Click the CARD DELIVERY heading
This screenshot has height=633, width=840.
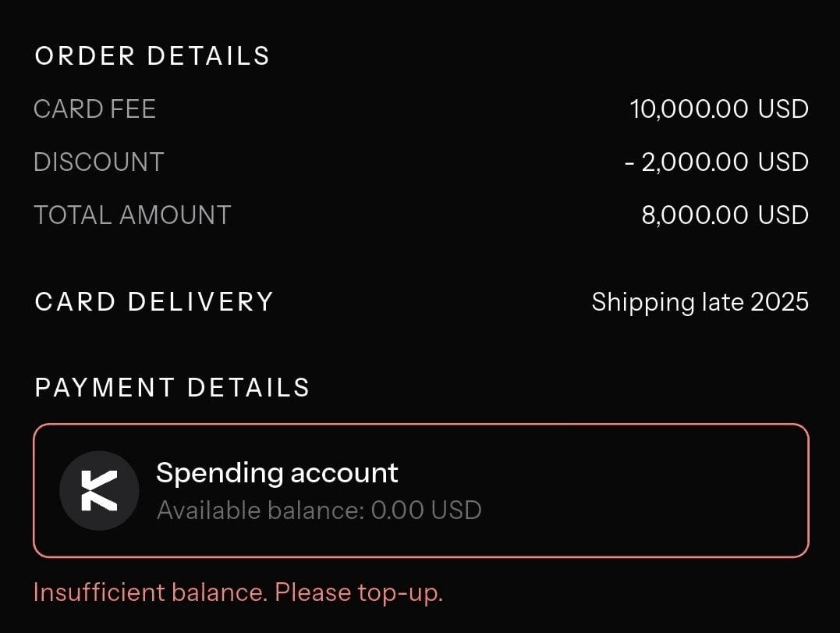154,302
